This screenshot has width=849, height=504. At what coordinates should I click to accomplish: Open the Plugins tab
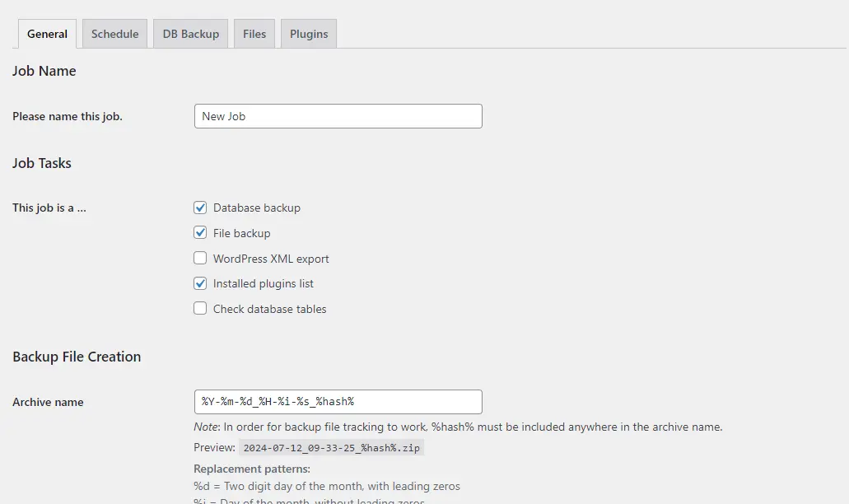(309, 34)
